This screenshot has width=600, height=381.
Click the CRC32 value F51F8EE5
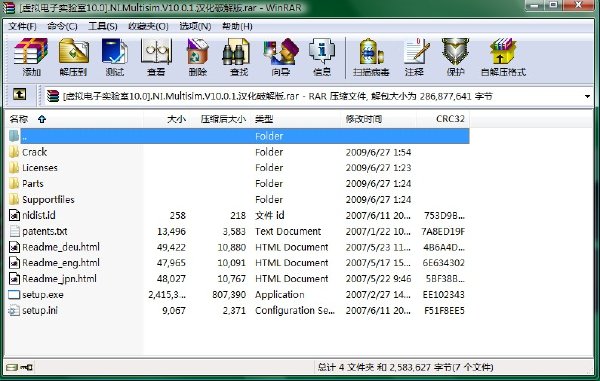click(x=444, y=310)
